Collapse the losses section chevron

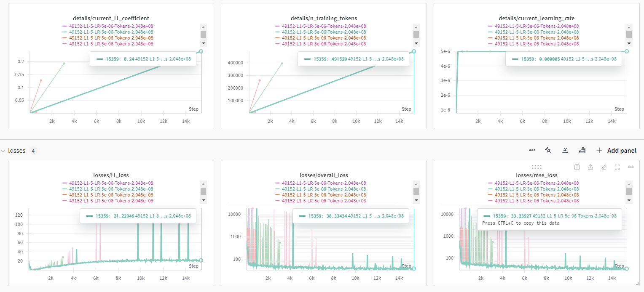point(3,151)
